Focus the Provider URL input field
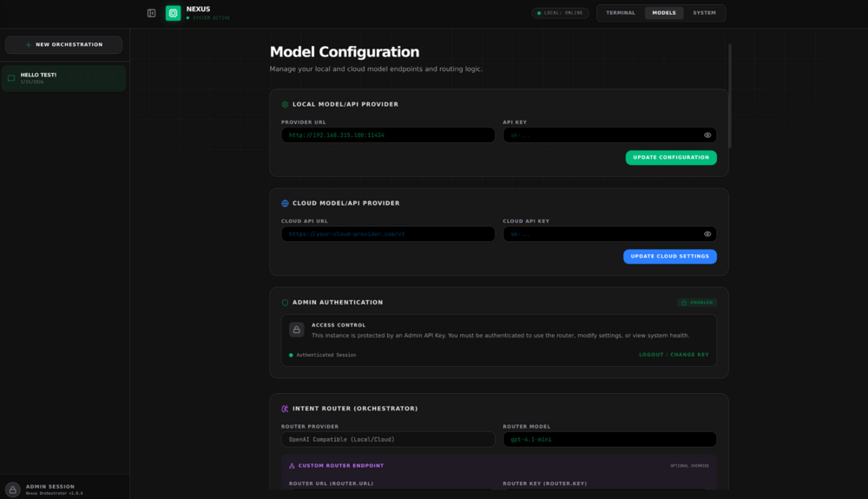This screenshot has height=499, width=868. pyautogui.click(x=388, y=135)
